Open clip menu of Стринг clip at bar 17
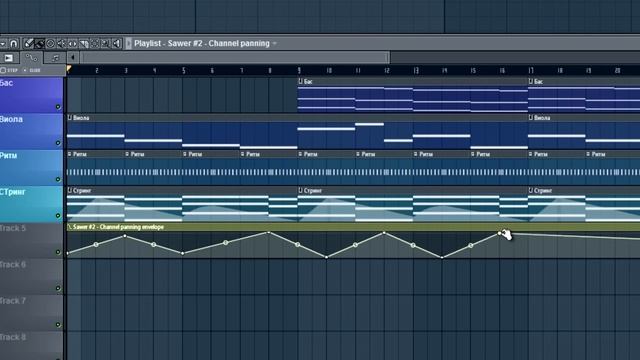The image size is (640, 360). [531, 191]
